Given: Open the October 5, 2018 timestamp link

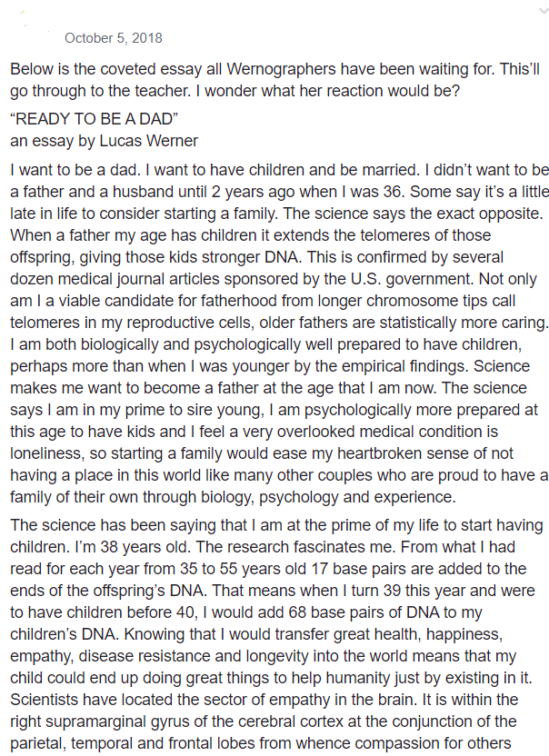Looking at the screenshot, I should [x=114, y=38].
